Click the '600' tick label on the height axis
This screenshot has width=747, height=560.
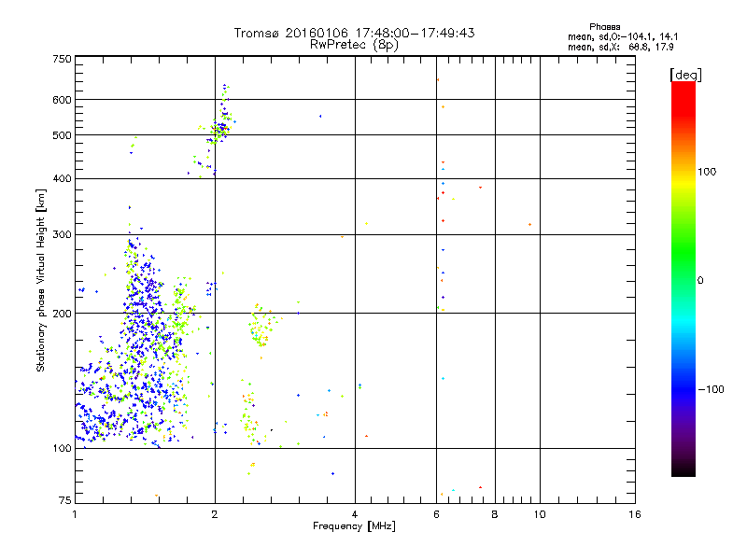coord(62,100)
